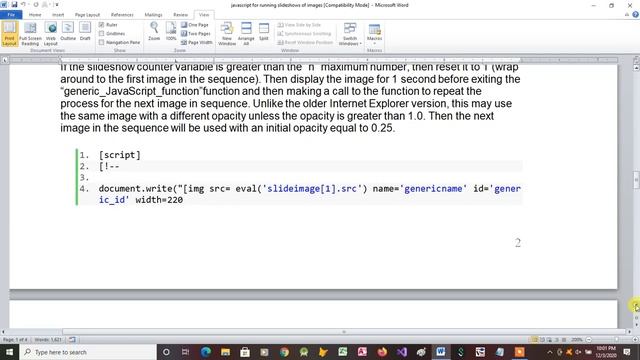Open the Switch Windows dropdown

350,33
